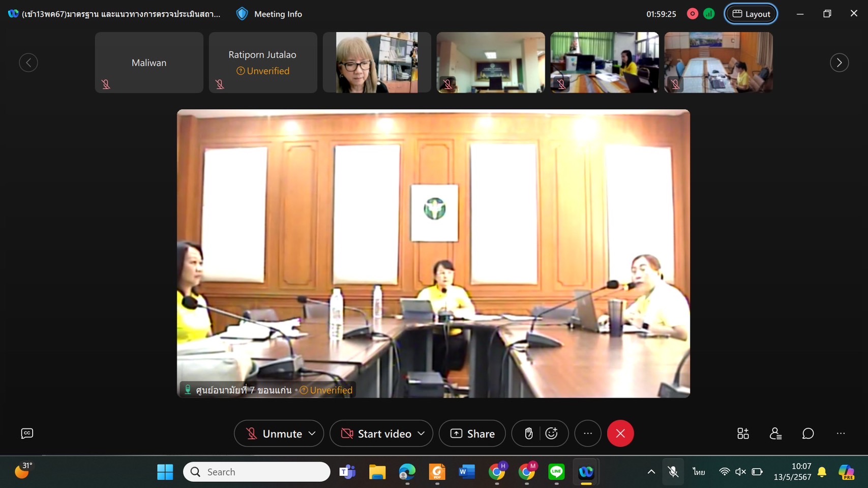
Task: Switch the Thai input language indicator
Action: tap(699, 472)
